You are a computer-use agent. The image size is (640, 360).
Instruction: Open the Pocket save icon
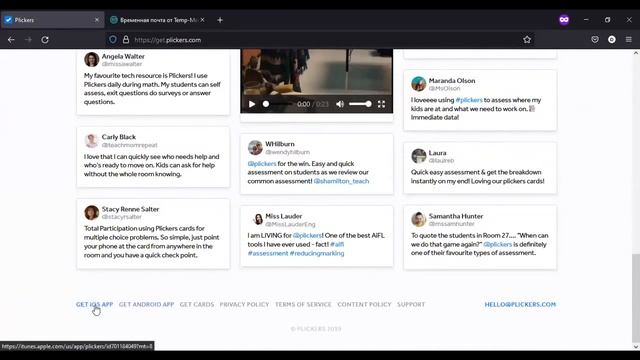595,40
